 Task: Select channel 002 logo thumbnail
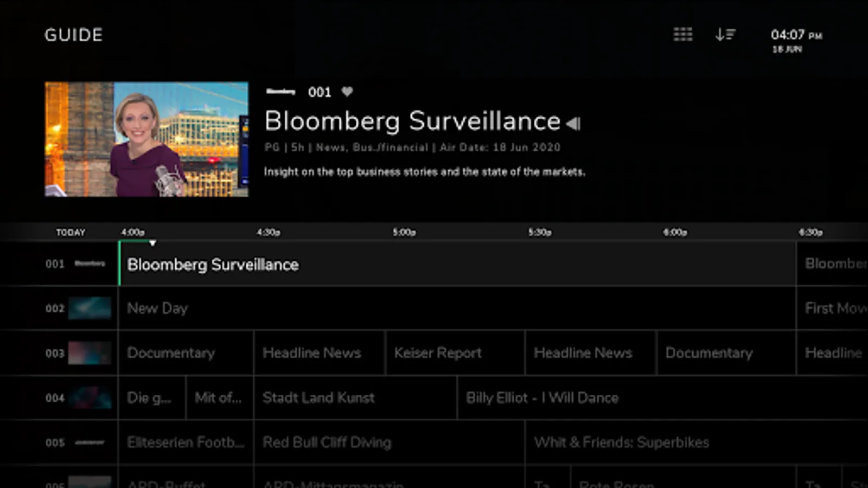click(x=90, y=308)
